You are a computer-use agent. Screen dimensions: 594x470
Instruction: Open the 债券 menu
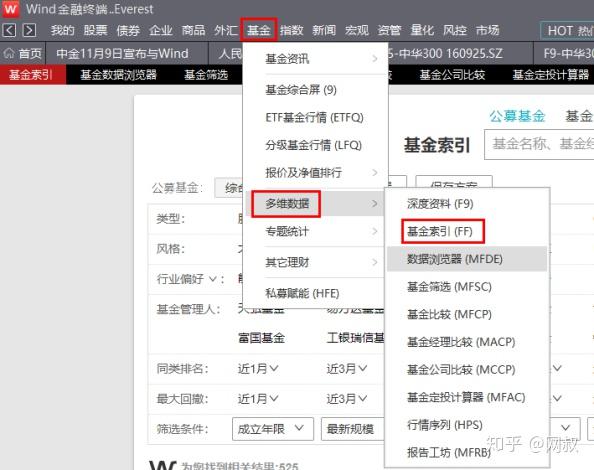pyautogui.click(x=128, y=30)
